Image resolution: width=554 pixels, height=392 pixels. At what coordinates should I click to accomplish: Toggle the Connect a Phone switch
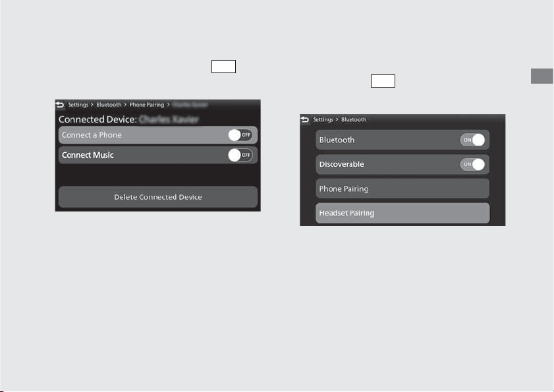tap(240, 135)
